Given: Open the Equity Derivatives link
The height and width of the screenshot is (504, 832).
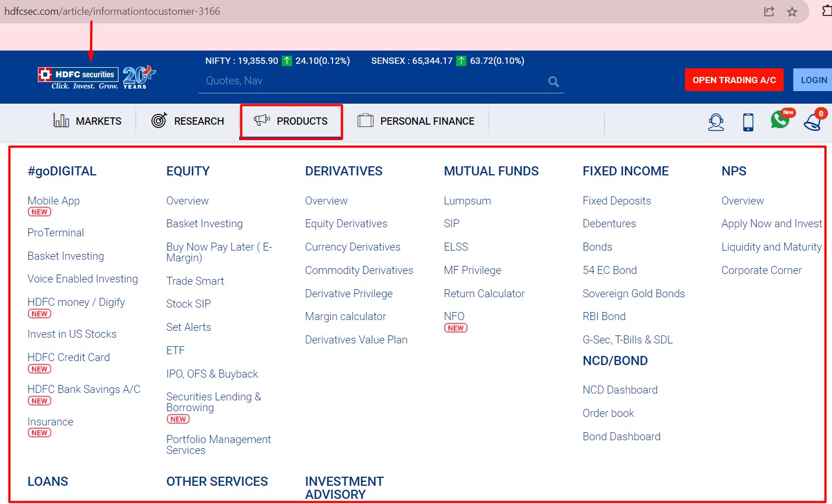Looking at the screenshot, I should tap(346, 224).
